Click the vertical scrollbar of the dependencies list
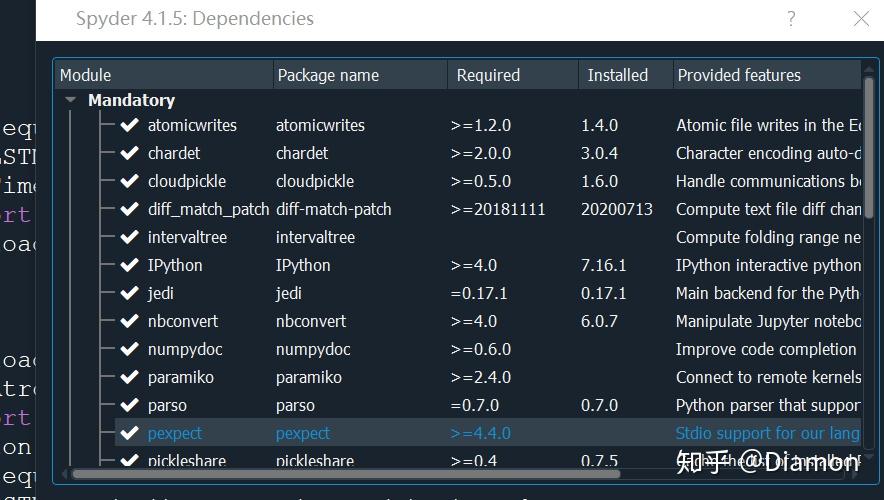Image resolution: width=884 pixels, height=500 pixels. click(x=869, y=148)
